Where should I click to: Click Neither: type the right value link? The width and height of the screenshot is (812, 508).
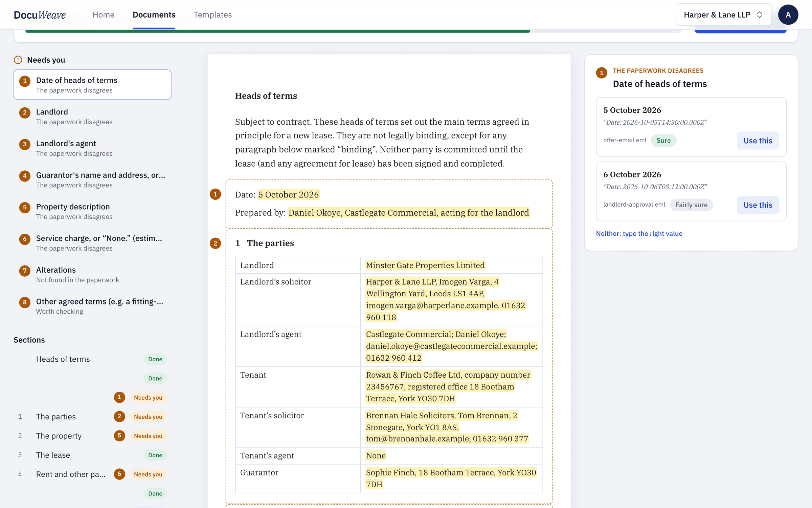click(x=639, y=233)
